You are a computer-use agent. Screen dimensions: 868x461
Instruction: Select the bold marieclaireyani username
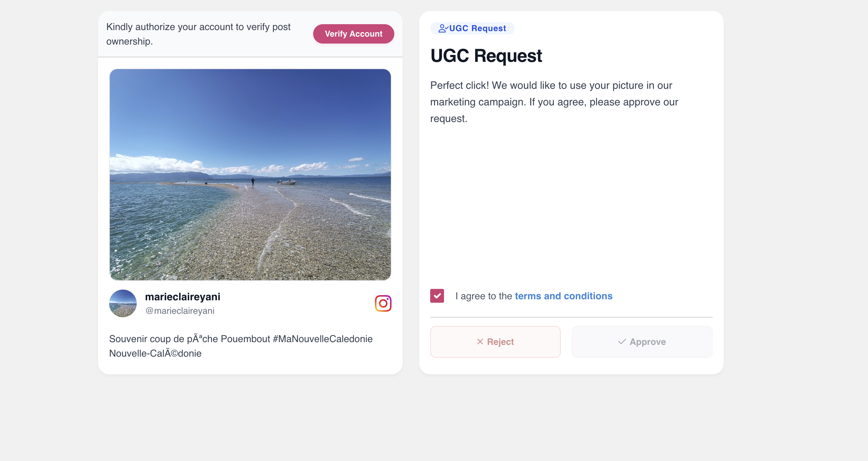(183, 297)
